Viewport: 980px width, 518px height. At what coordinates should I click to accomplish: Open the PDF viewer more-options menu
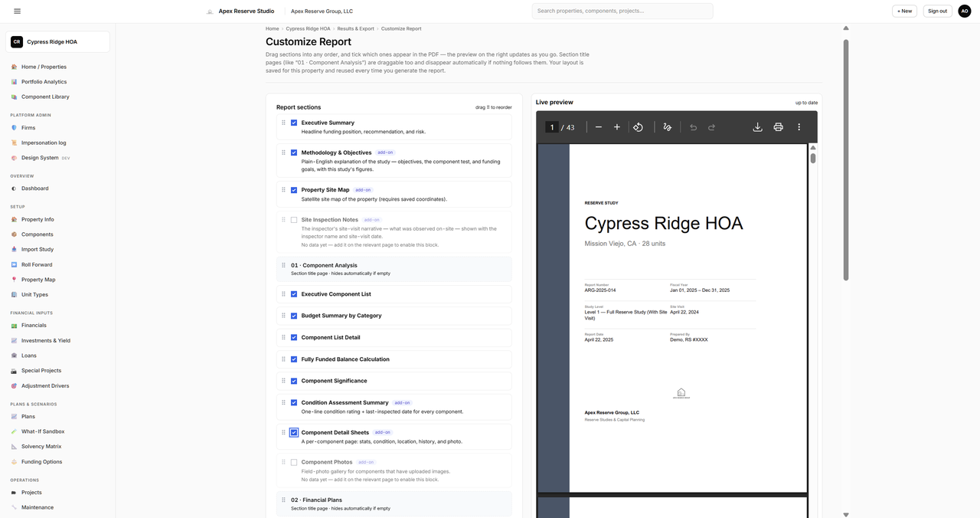799,127
